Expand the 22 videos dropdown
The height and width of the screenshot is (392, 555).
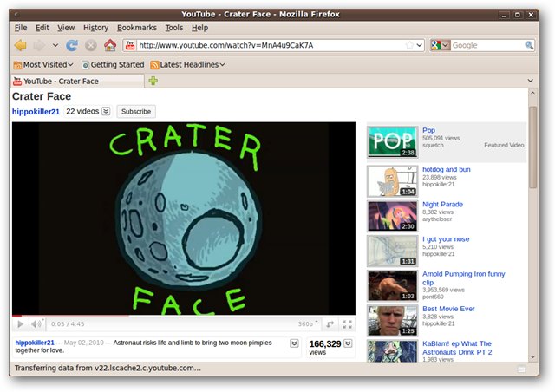pos(88,111)
